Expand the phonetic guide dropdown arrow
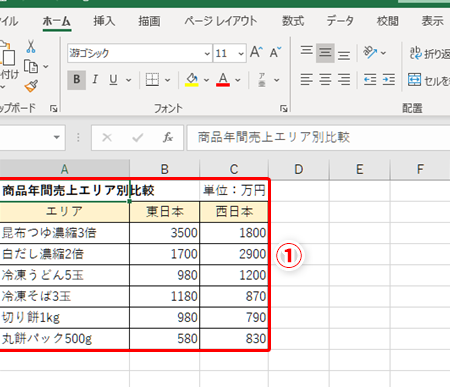Viewport: 450px width, 387px height. pyautogui.click(x=277, y=80)
